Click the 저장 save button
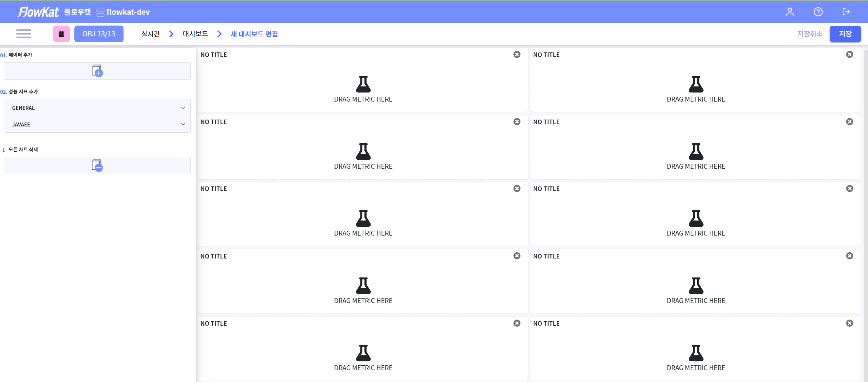Screen dimensions: 868x382 pos(845,34)
